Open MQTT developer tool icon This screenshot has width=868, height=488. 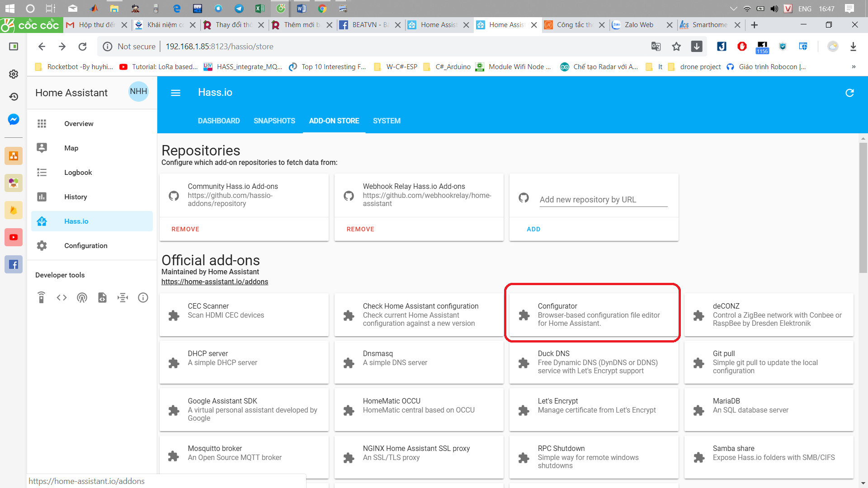coord(123,297)
